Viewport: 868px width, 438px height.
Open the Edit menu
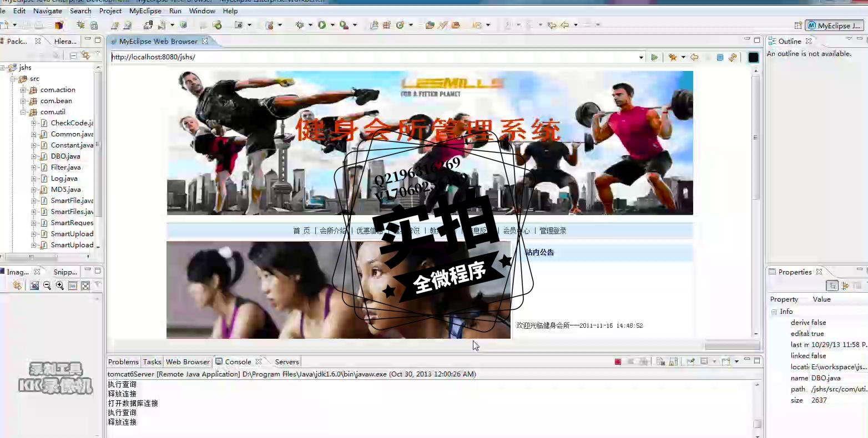tap(19, 11)
